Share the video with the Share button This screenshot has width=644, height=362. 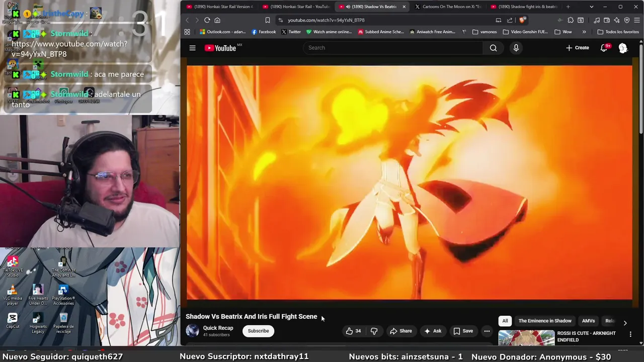click(x=401, y=331)
